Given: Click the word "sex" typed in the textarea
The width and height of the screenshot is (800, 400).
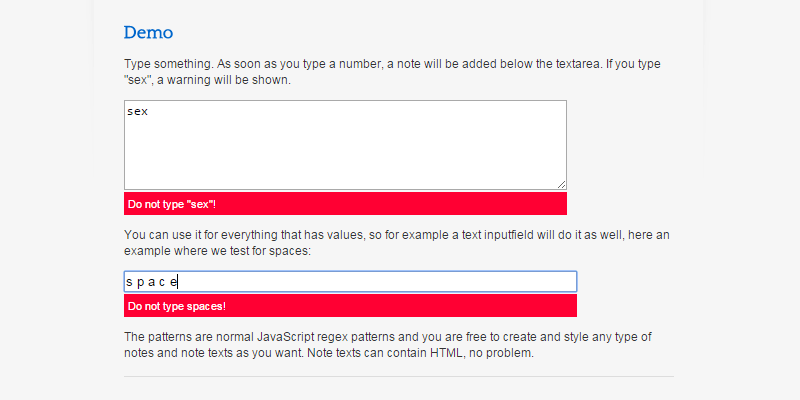Looking at the screenshot, I should click(x=138, y=112).
